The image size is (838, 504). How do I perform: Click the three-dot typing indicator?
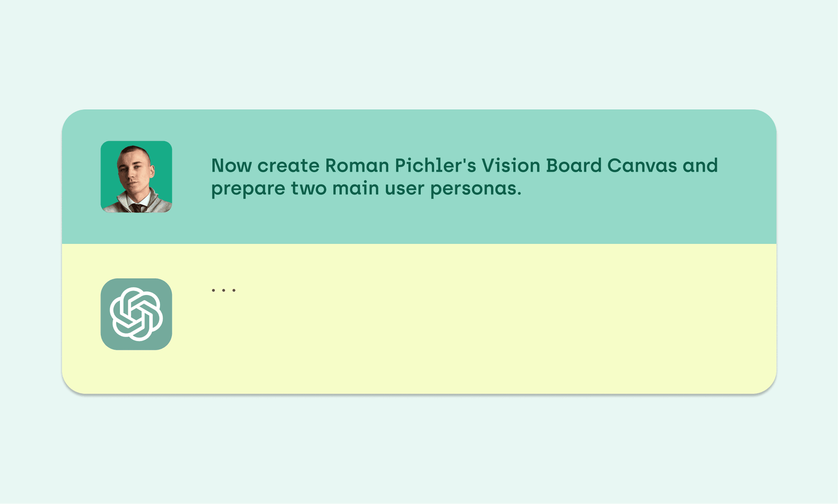tap(224, 290)
